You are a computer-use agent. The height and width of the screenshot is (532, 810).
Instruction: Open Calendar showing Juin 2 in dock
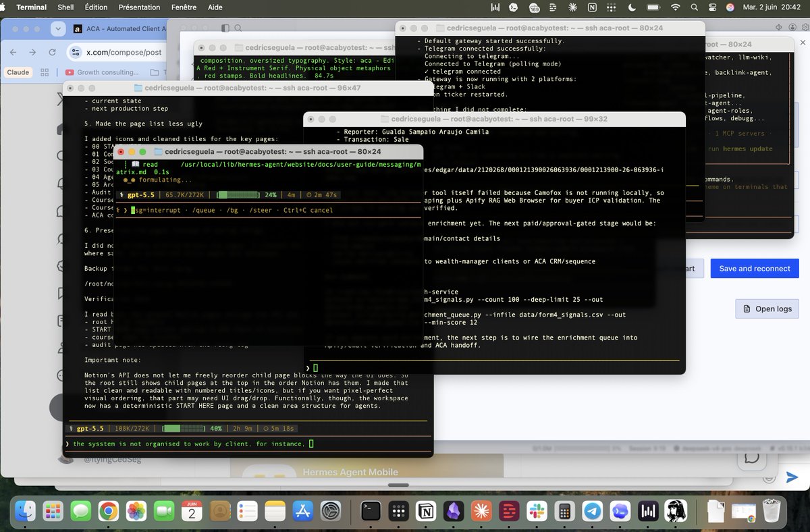point(192,512)
